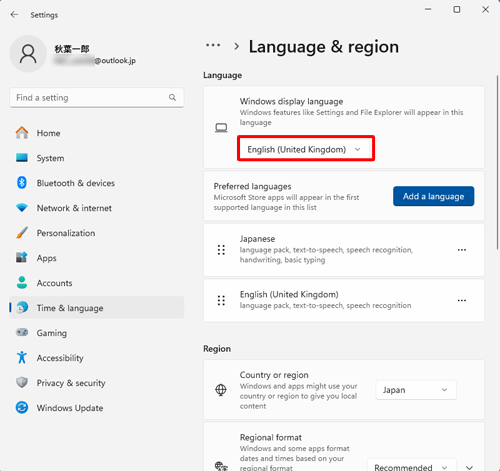Select Gaming in the sidebar
The image size is (500, 471).
point(97,332)
